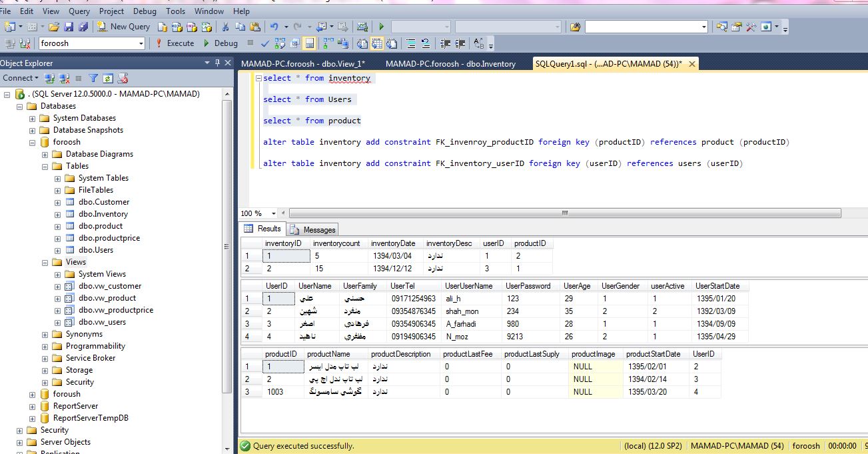Click inside the find combo box in the toolbar
This screenshot has width=868, height=454.
(x=646, y=27)
